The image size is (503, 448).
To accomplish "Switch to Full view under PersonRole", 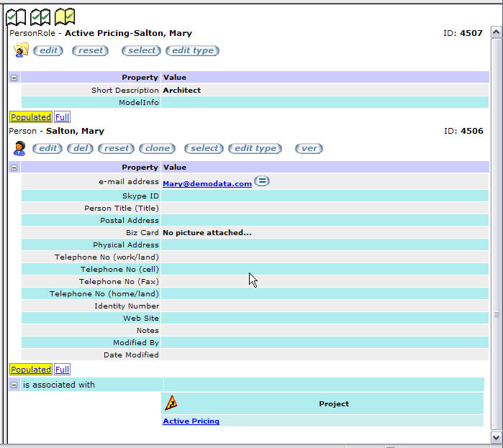I will 63,116.
